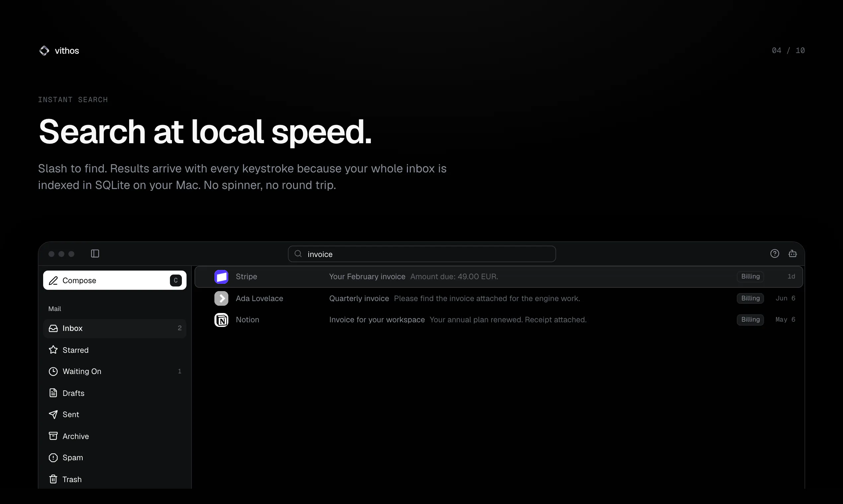Click the Notion sender name
The image size is (843, 504).
(x=248, y=320)
